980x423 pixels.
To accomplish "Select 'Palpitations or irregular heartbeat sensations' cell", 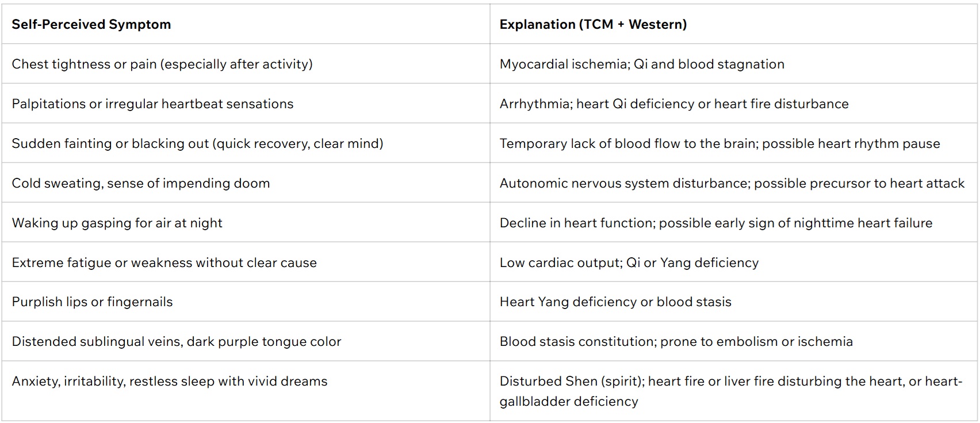I will click(152, 104).
